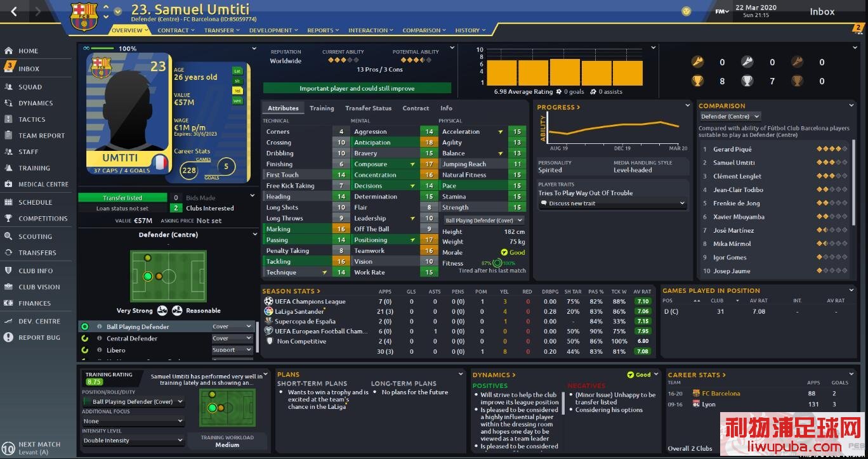Open Team Report in sidebar
Screen dimensions: 868x459
[x=41, y=135]
